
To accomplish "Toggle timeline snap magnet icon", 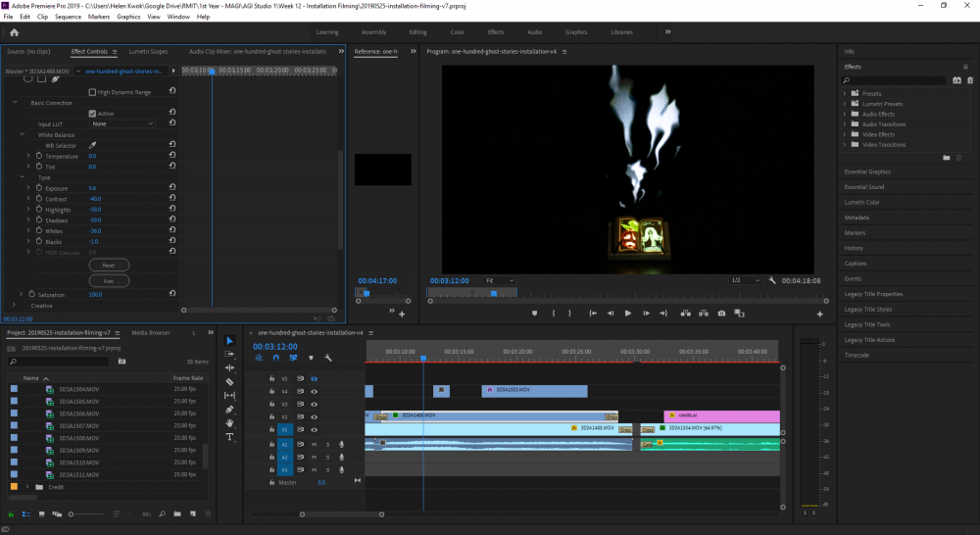I will [275, 358].
